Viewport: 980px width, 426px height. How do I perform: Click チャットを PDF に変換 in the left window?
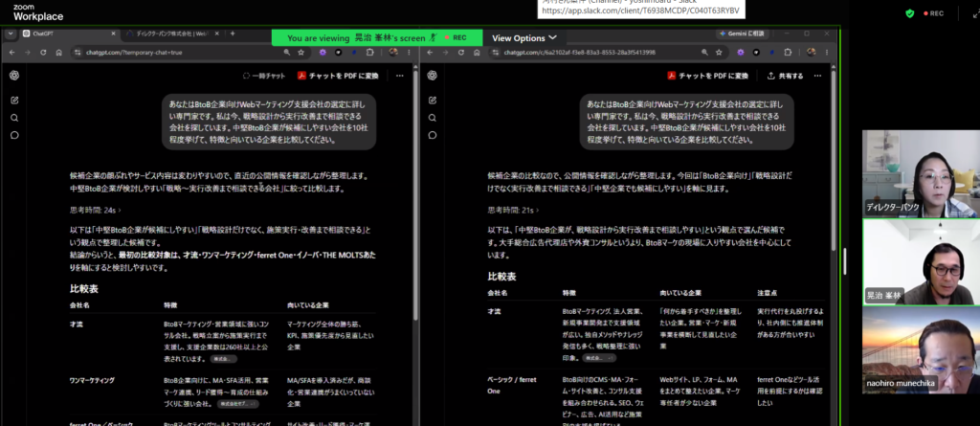pyautogui.click(x=338, y=76)
